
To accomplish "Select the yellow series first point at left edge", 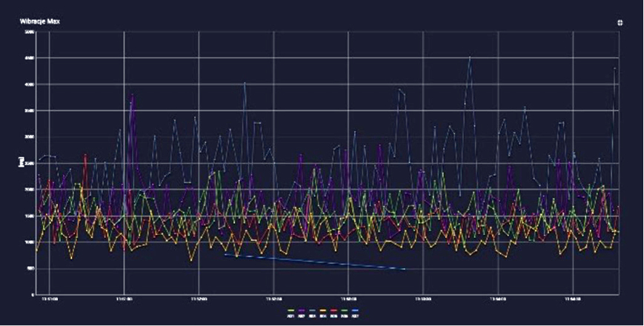I will 37,250.
